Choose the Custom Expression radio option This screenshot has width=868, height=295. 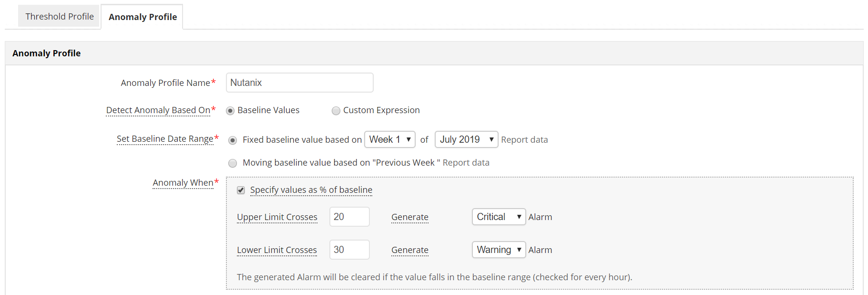click(336, 111)
